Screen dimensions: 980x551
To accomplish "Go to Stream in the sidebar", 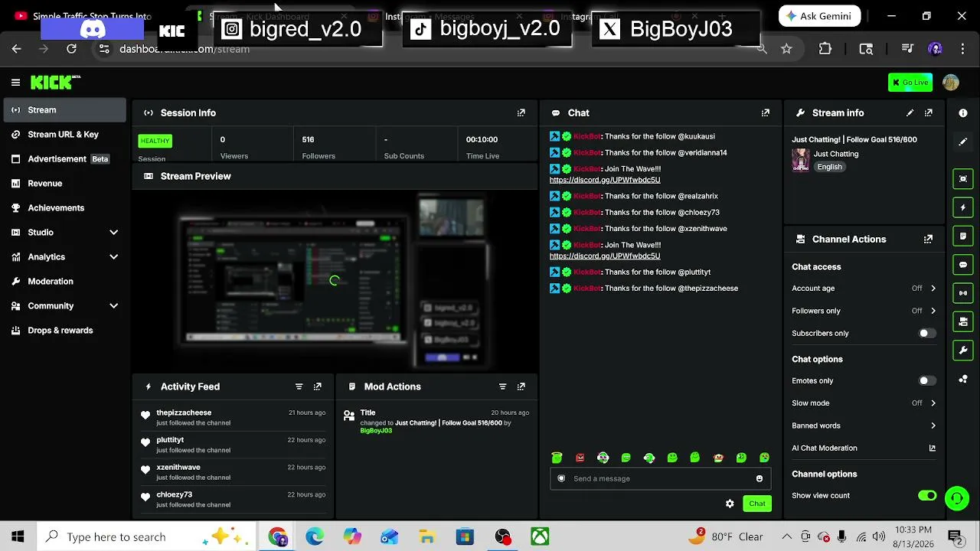I will coord(64,110).
